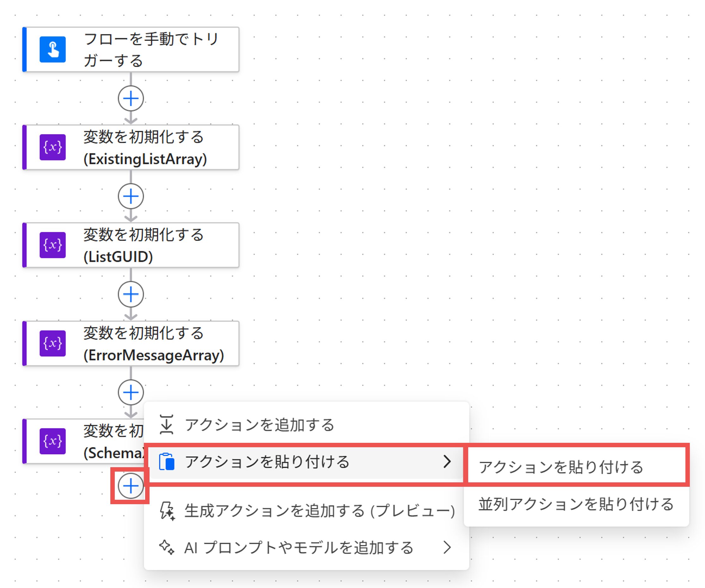Click the Schema variable icon
705x588 pixels.
point(53,441)
